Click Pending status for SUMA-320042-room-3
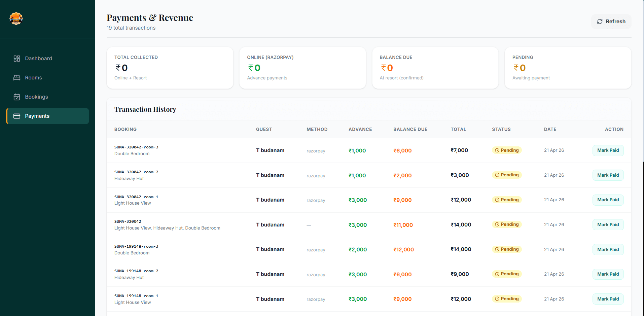The image size is (644, 316). 507,150
